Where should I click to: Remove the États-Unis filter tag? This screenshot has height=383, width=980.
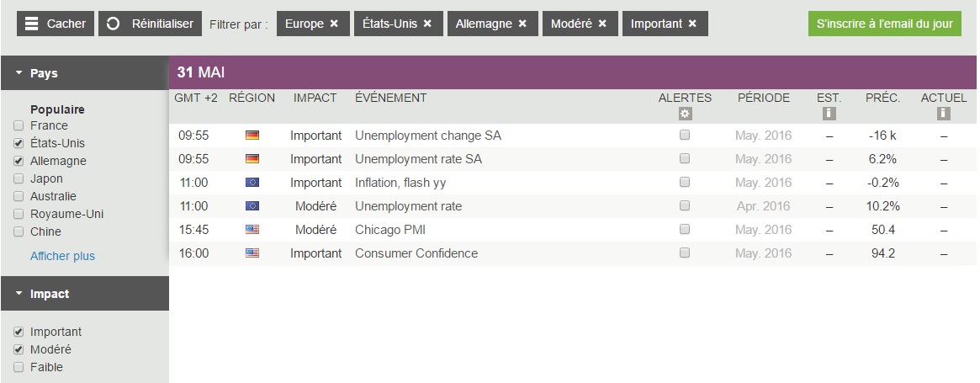(427, 24)
